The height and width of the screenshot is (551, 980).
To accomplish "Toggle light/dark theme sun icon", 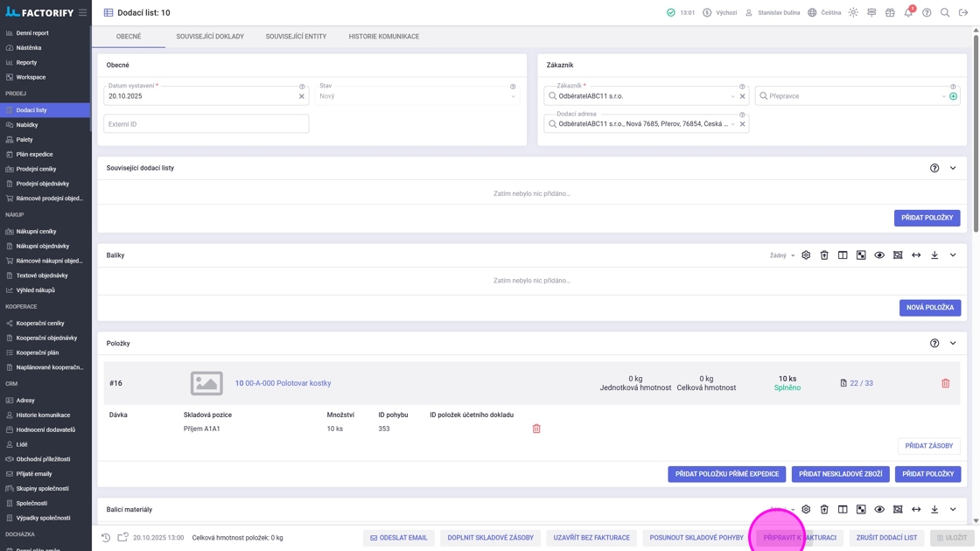I will 853,12.
